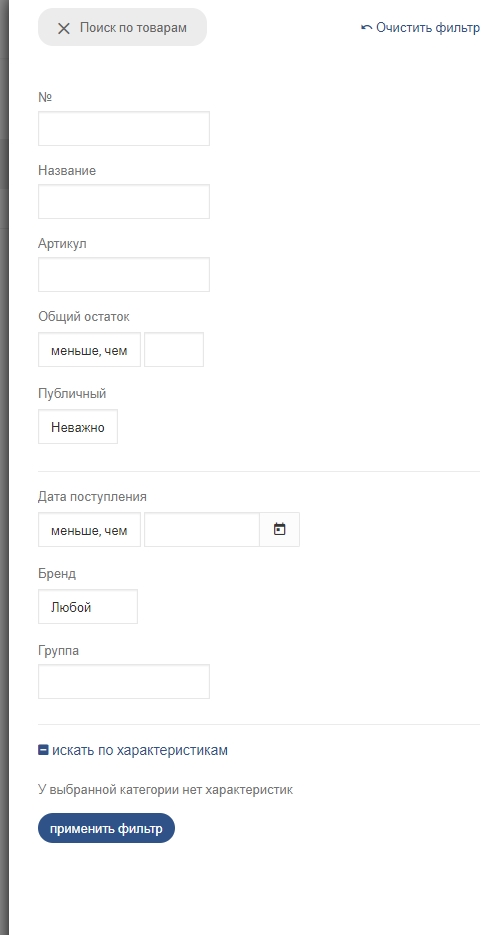
Task: Click искать по характеристикам link text
Action: tap(140, 750)
